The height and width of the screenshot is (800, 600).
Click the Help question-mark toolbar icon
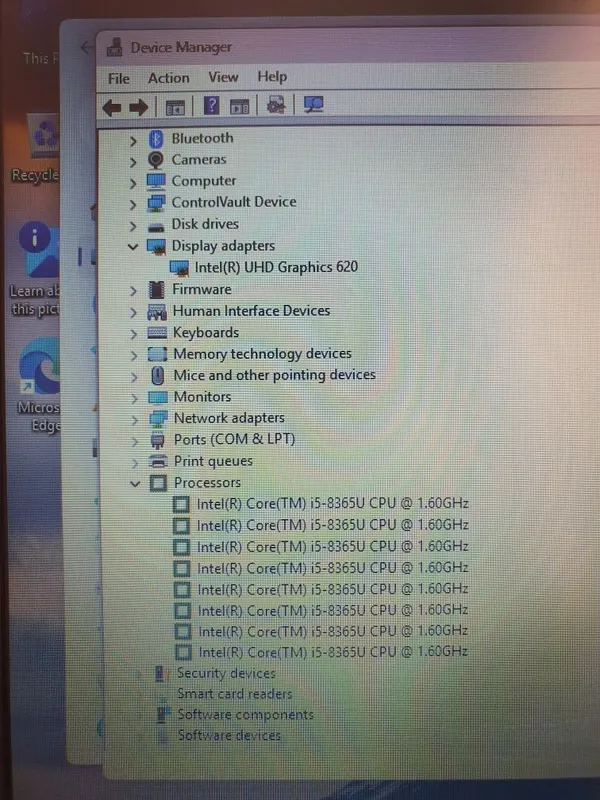coord(211,106)
